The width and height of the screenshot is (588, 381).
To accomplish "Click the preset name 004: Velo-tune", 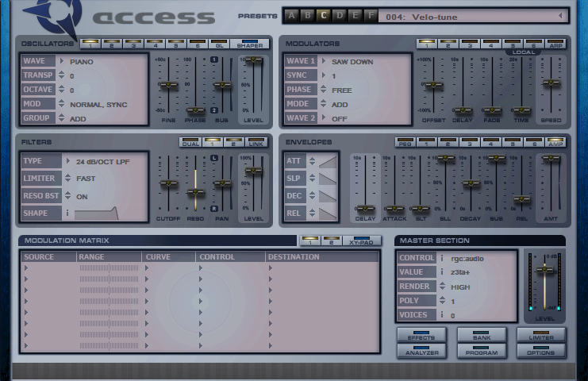I will (421, 17).
